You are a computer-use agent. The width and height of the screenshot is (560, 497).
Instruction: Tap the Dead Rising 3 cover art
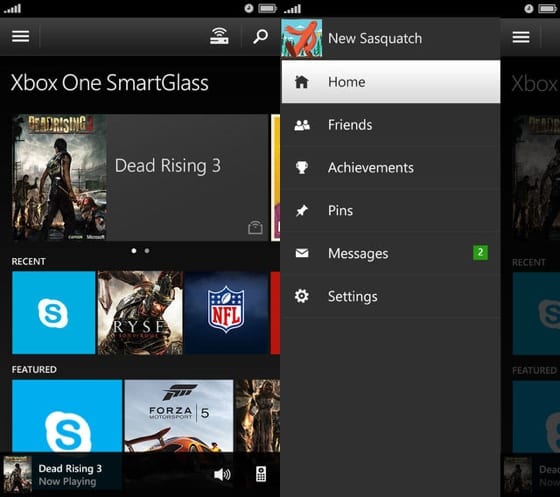59,177
